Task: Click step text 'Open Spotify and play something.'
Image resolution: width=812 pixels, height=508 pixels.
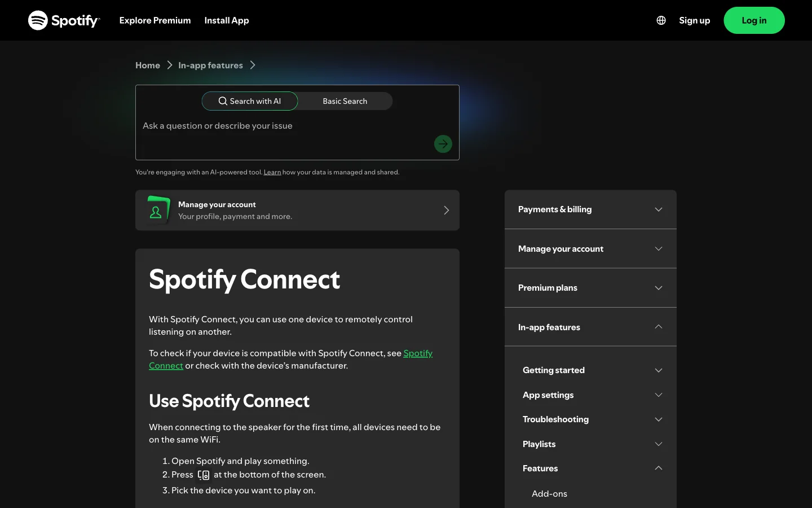Action: (240, 461)
